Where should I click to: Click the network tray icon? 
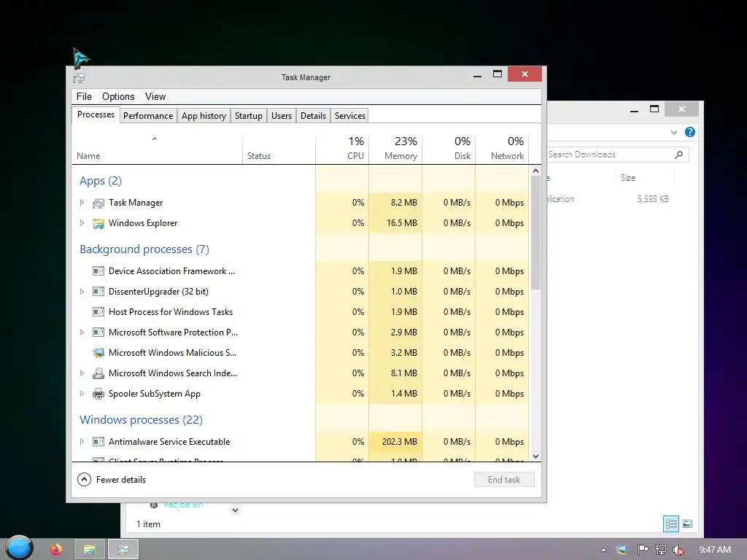661,550
